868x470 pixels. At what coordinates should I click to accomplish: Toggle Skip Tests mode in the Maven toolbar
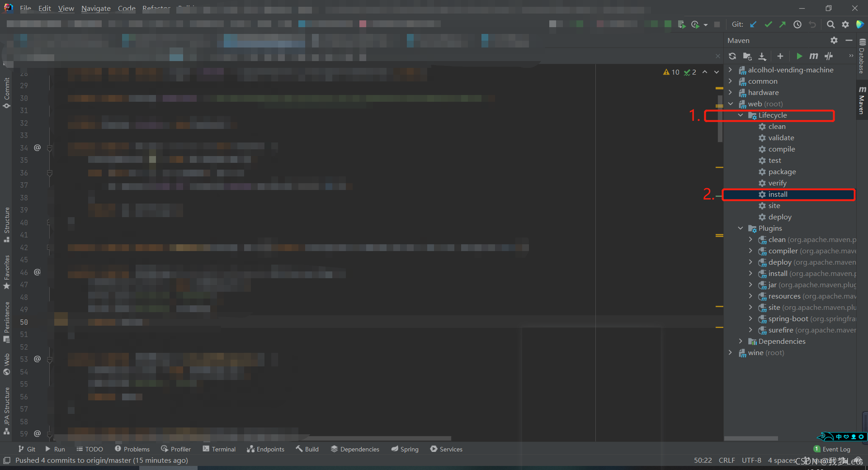point(828,56)
